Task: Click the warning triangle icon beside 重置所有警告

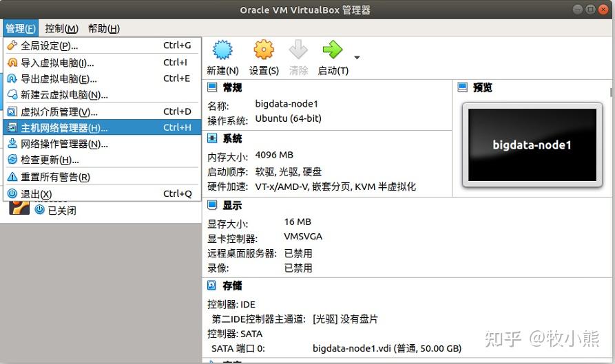Action: pyautogui.click(x=12, y=177)
